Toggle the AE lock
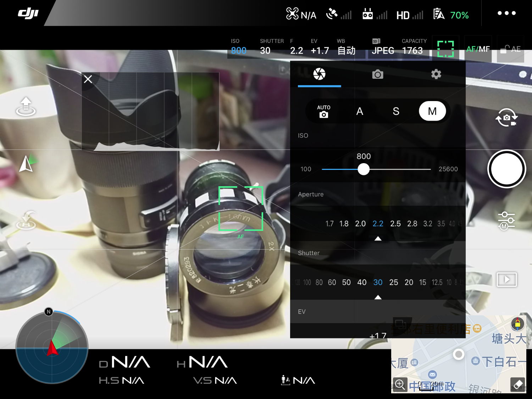 [x=510, y=49]
